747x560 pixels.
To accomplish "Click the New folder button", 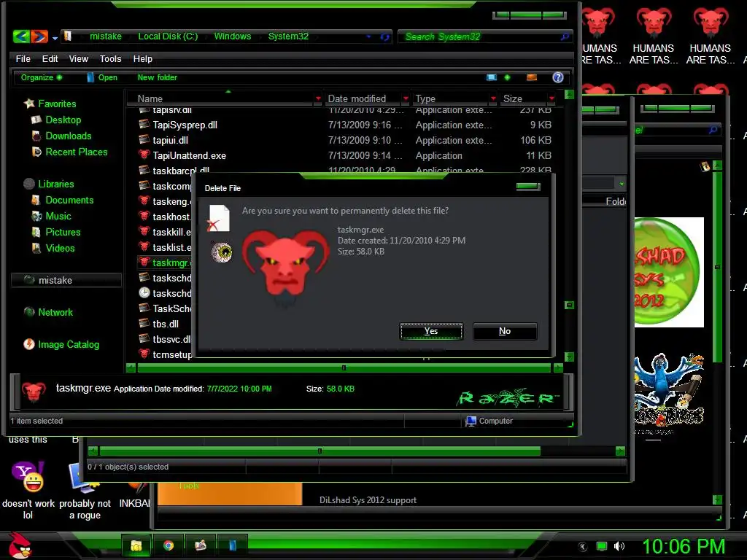I will coord(158,77).
